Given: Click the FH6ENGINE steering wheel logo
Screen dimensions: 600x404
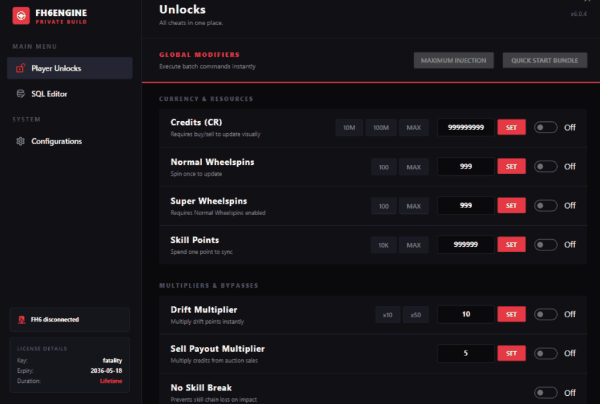Looking at the screenshot, I should pyautogui.click(x=21, y=16).
